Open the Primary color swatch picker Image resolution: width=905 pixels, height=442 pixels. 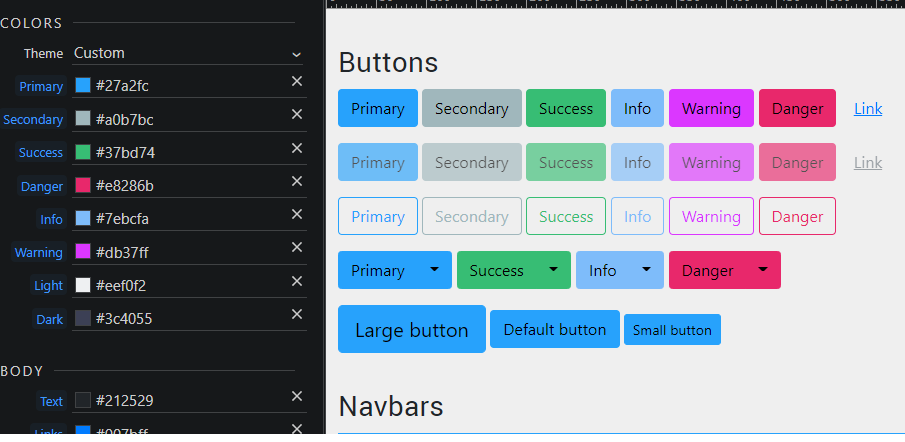click(83, 86)
